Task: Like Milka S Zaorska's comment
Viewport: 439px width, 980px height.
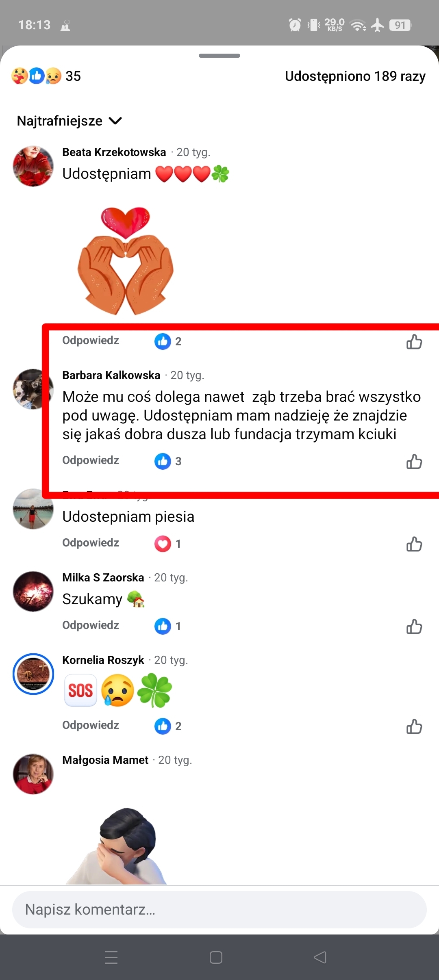Action: click(x=414, y=627)
